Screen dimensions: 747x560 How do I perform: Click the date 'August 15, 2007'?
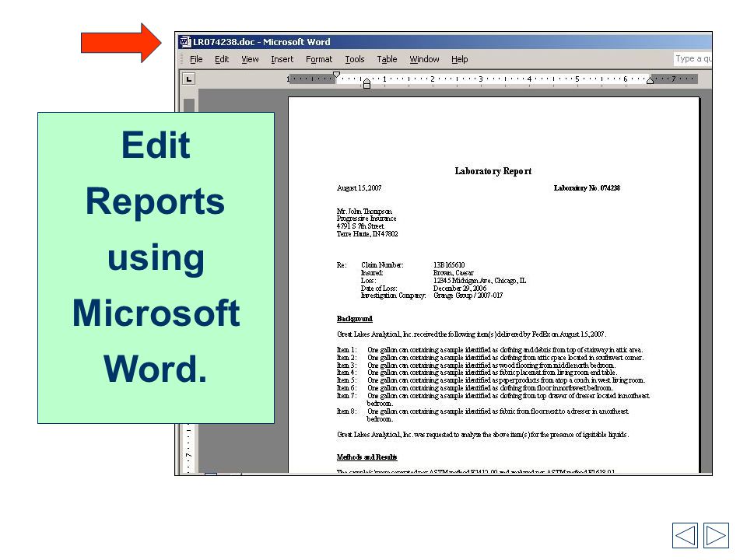(359, 188)
